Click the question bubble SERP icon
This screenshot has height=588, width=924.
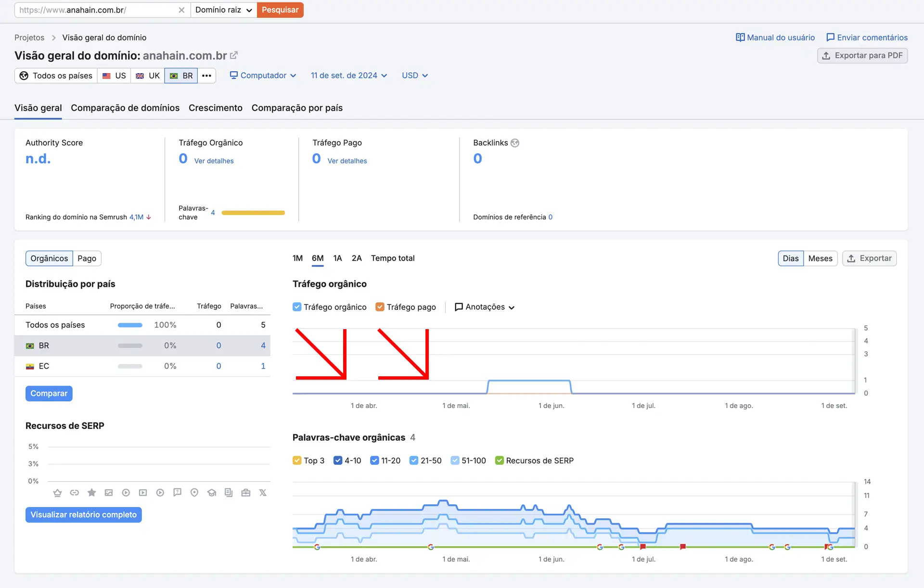click(177, 492)
